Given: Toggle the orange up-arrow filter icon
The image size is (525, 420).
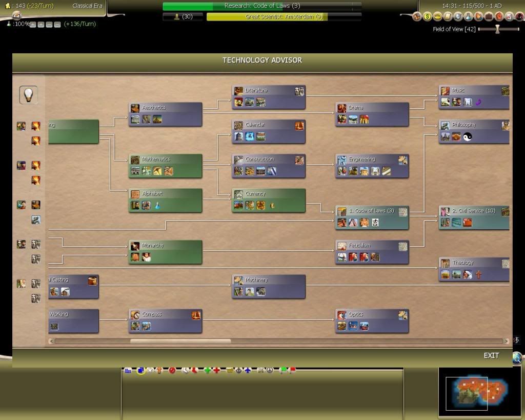Looking at the screenshot, I should [x=159, y=370].
